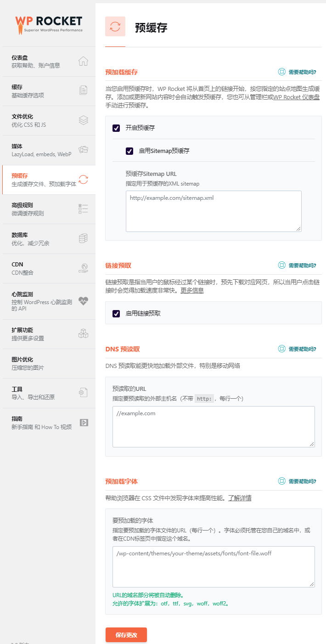Click the 保存更改 button
Viewport: 326px width, 644px height.
click(x=126, y=635)
